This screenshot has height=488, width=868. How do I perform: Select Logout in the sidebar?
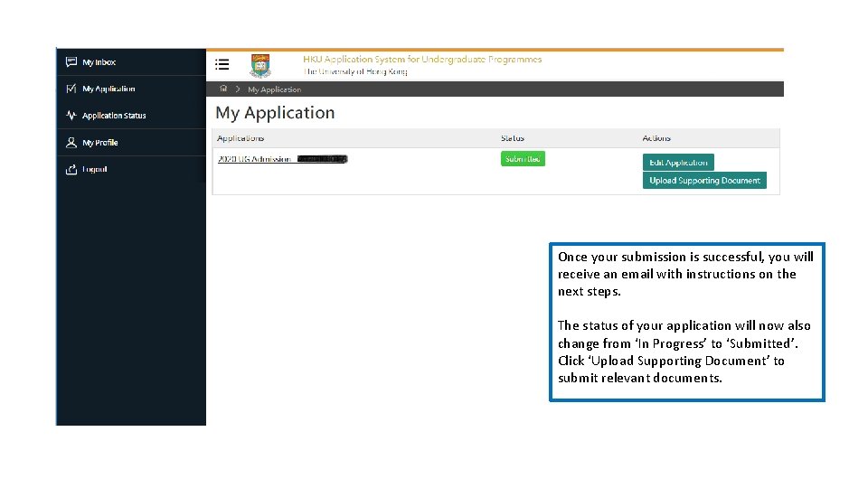pyautogui.click(x=131, y=169)
